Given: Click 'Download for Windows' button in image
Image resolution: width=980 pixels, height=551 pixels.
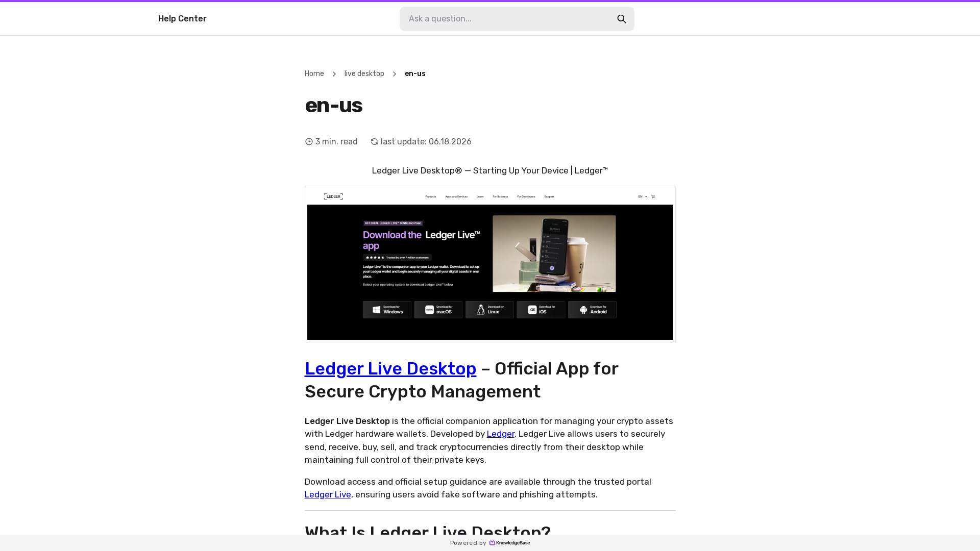Looking at the screenshot, I should tap(387, 310).
